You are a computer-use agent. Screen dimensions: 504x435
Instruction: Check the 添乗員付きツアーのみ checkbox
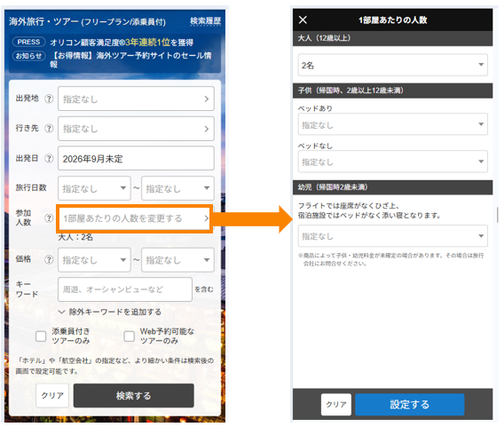pyautogui.click(x=41, y=336)
